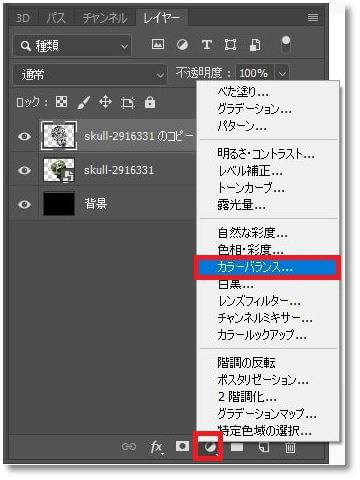Image resolution: width=360 pixels, height=480 pixels.
Task: Add a layer mask icon
Action: pyautogui.click(x=182, y=446)
